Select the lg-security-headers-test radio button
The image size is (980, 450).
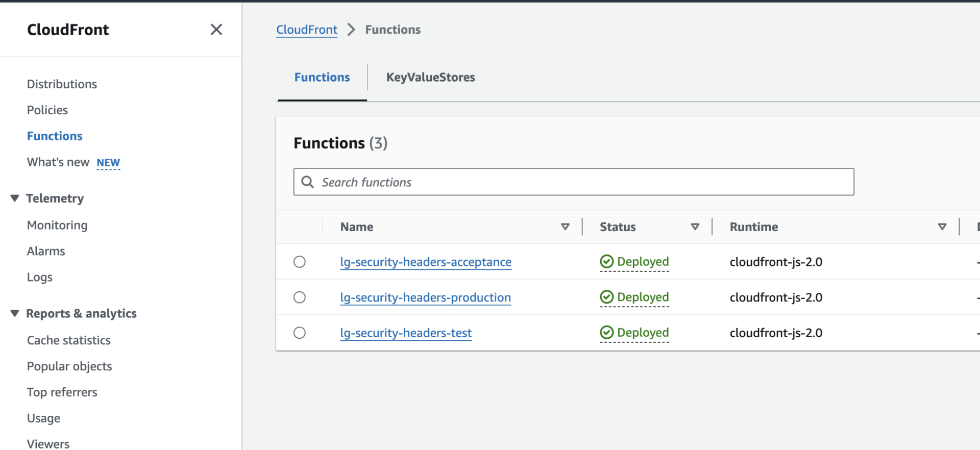pos(300,333)
